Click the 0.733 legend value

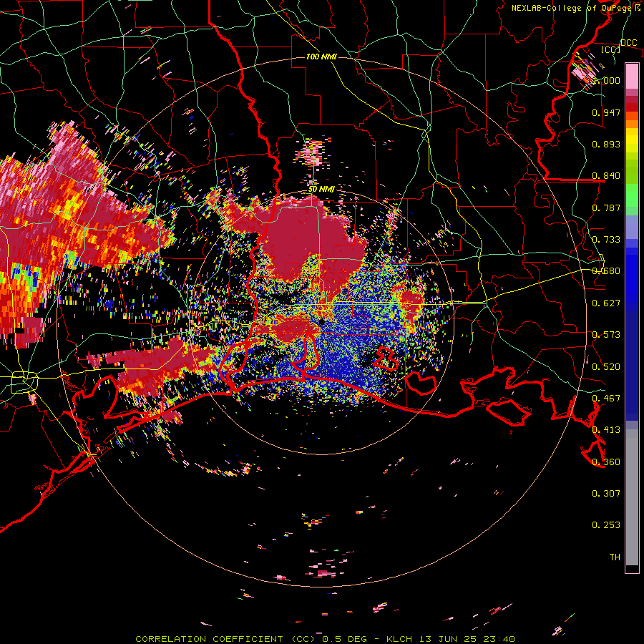tap(606, 240)
